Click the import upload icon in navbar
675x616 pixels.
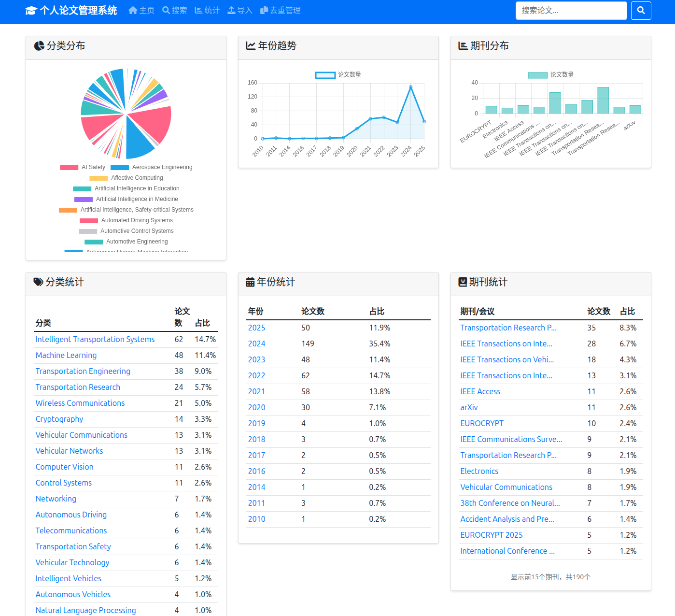point(231,10)
